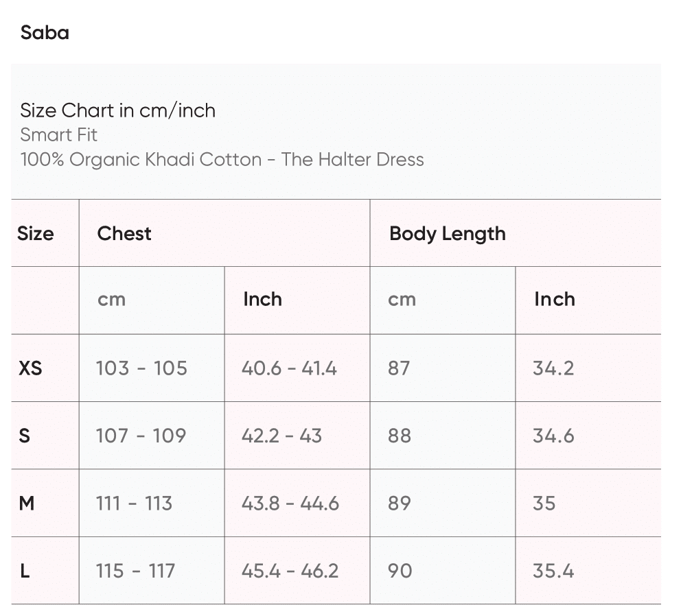Click the S size row label
The width and height of the screenshot is (681, 616).
[x=25, y=436]
